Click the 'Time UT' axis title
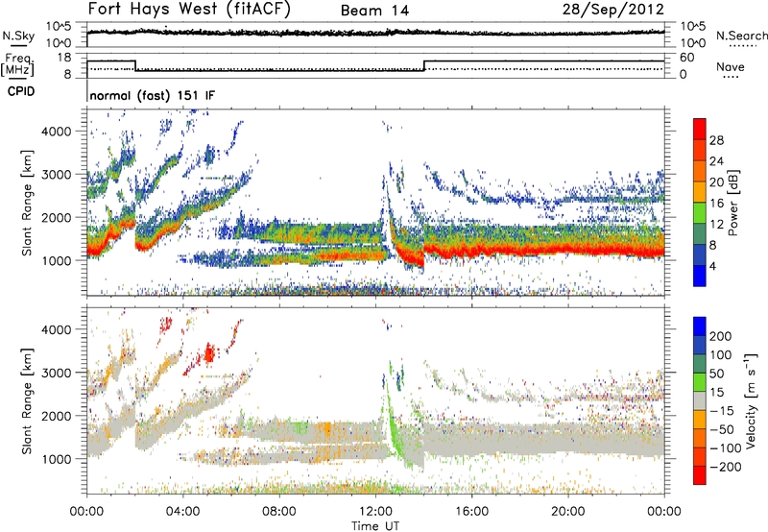 pos(375,526)
